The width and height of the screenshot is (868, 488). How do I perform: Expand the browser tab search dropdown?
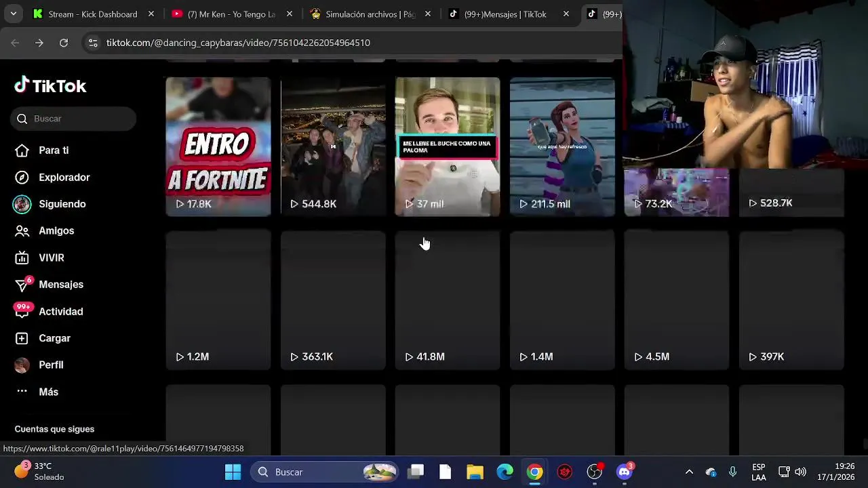pyautogui.click(x=14, y=14)
